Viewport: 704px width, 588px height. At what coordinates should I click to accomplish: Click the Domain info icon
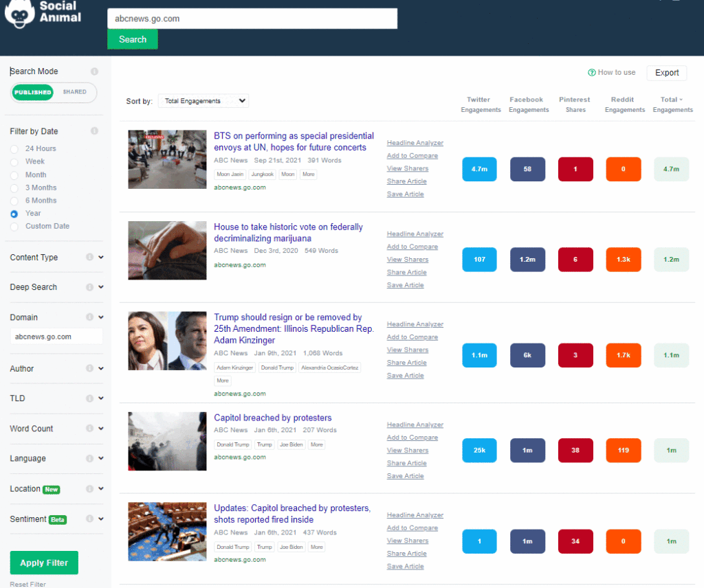[90, 317]
